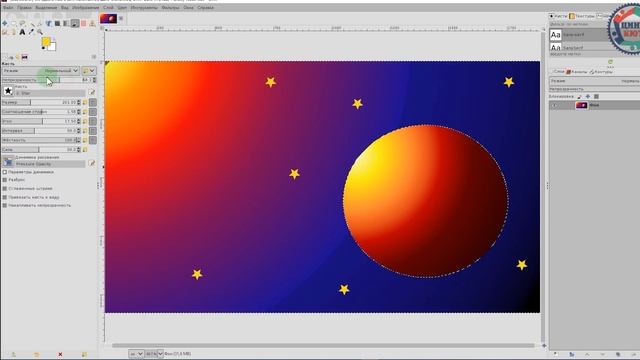
Task: Open the Файл menu
Action: [x=8, y=7]
